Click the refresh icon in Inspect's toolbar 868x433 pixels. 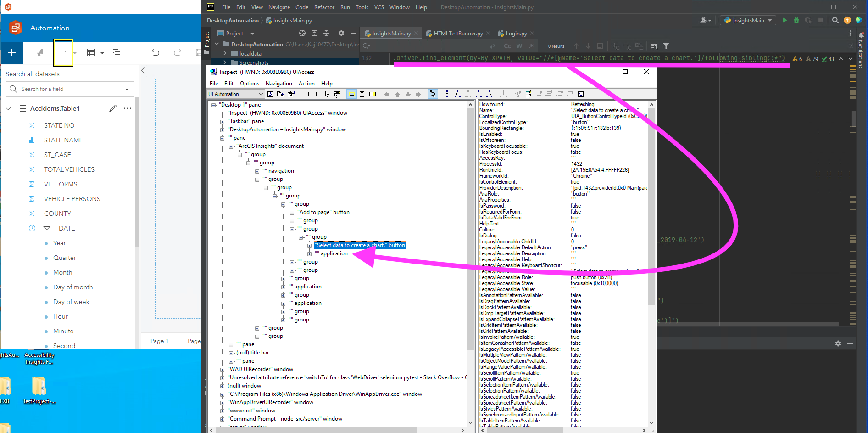(270, 94)
